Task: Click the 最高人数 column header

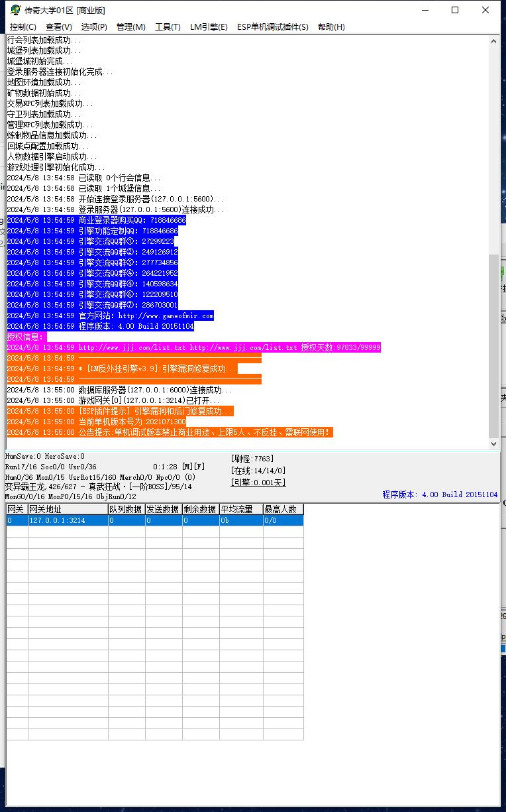Action: click(283, 509)
